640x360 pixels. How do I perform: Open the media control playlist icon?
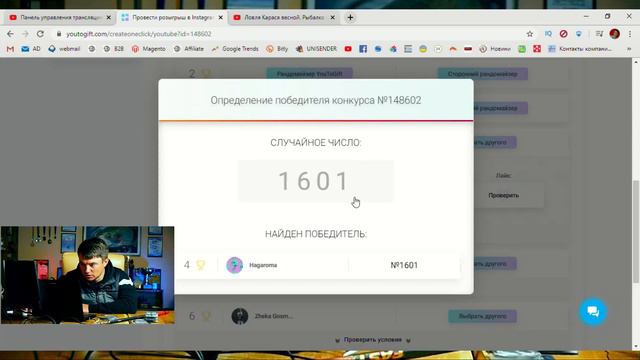(x=599, y=34)
